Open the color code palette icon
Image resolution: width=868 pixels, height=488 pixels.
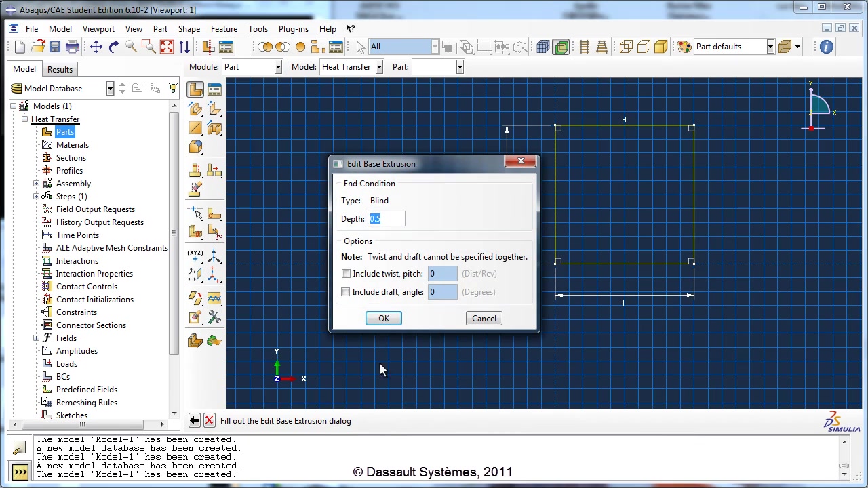(x=684, y=47)
